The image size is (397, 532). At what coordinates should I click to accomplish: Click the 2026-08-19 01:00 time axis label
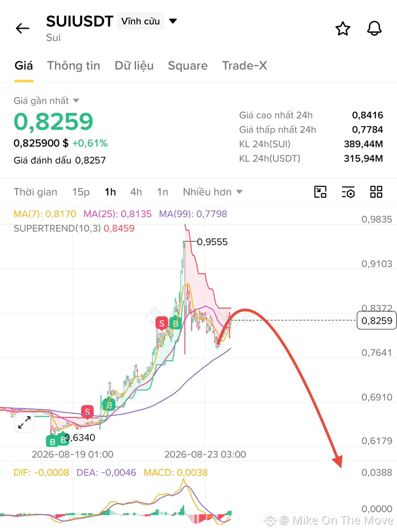tap(72, 454)
